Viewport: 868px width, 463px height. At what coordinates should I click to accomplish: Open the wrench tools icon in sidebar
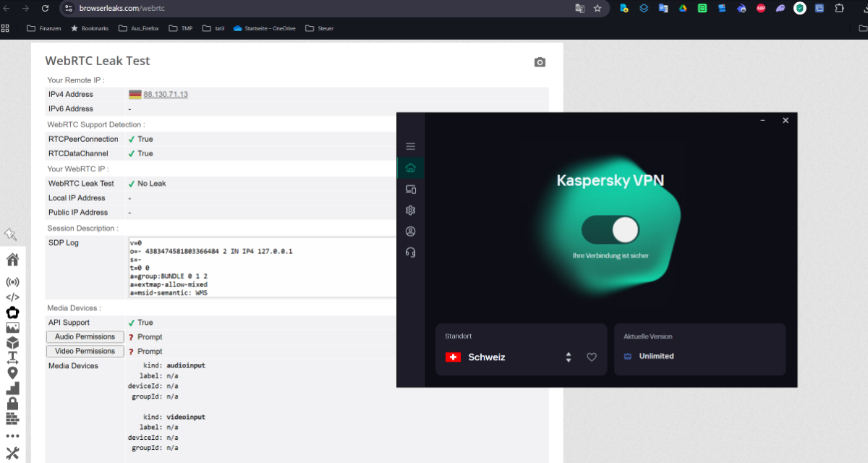(x=12, y=454)
